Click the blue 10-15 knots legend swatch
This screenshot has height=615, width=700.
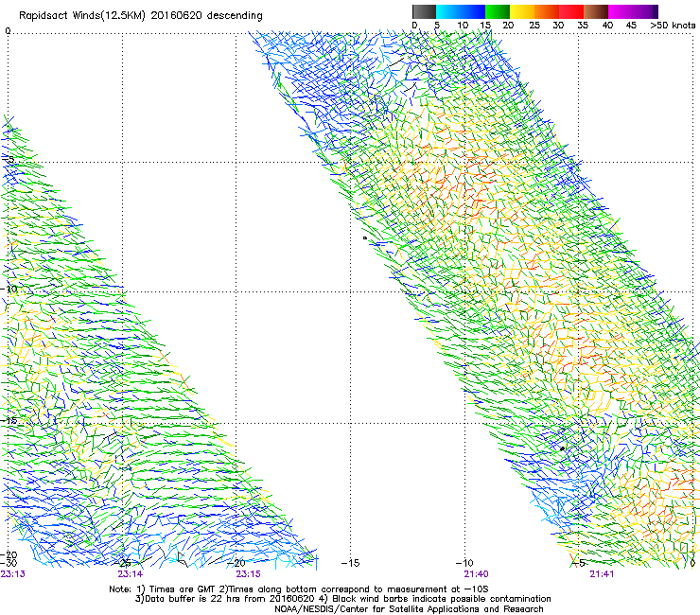473,11
